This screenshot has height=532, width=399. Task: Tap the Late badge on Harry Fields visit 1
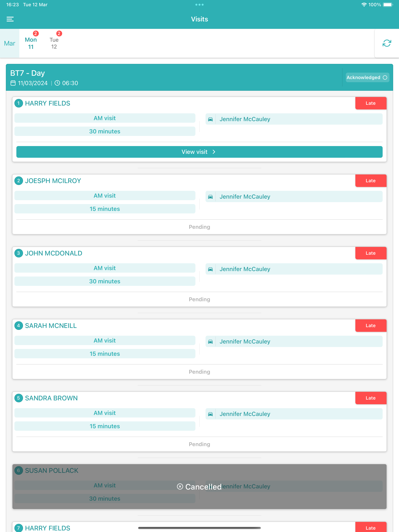coord(371,103)
